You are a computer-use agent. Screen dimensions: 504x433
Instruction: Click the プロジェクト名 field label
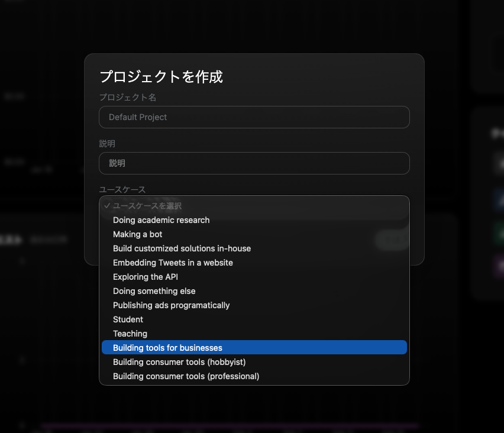tap(128, 97)
